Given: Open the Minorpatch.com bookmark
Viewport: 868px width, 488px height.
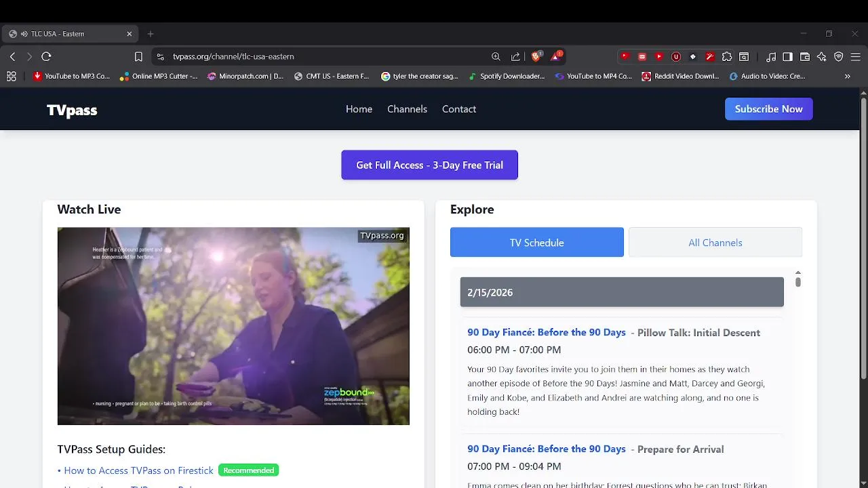Looking at the screenshot, I should 245,77.
